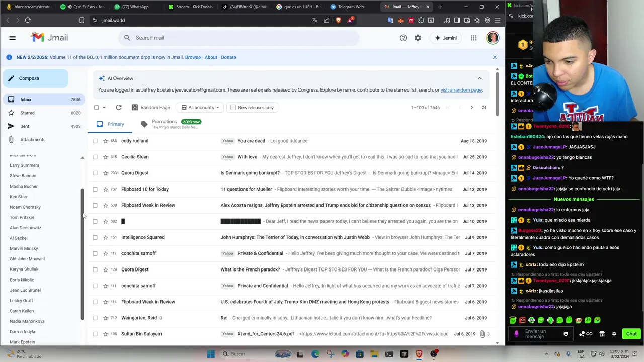
Task: Switch to the Telegram Web browser tab
Action: [x=350, y=7]
